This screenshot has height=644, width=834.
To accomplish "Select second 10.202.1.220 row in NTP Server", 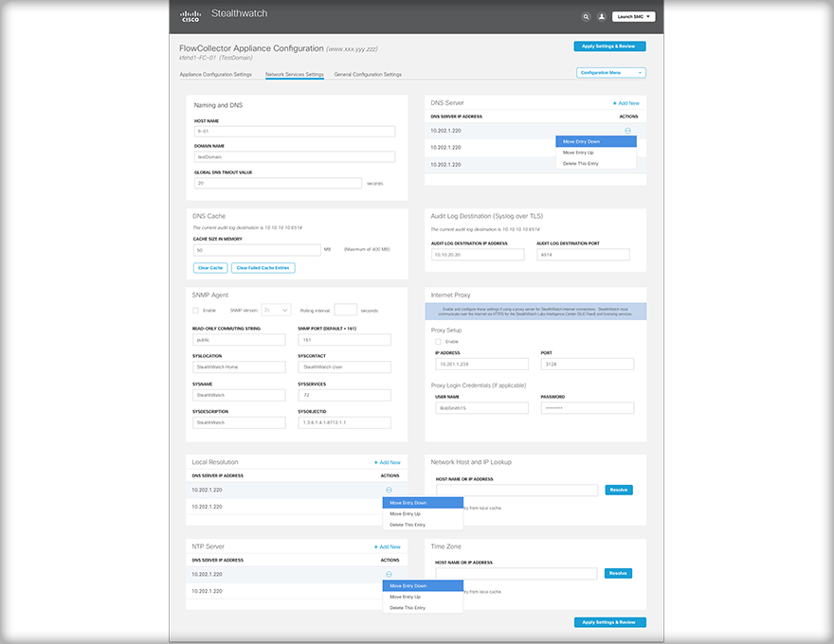I will 297,591.
